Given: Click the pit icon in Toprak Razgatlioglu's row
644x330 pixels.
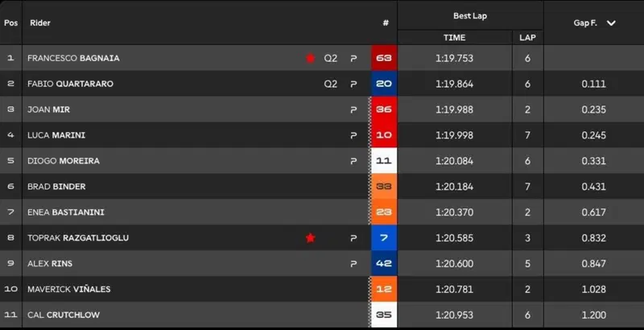Looking at the screenshot, I should (x=353, y=238).
